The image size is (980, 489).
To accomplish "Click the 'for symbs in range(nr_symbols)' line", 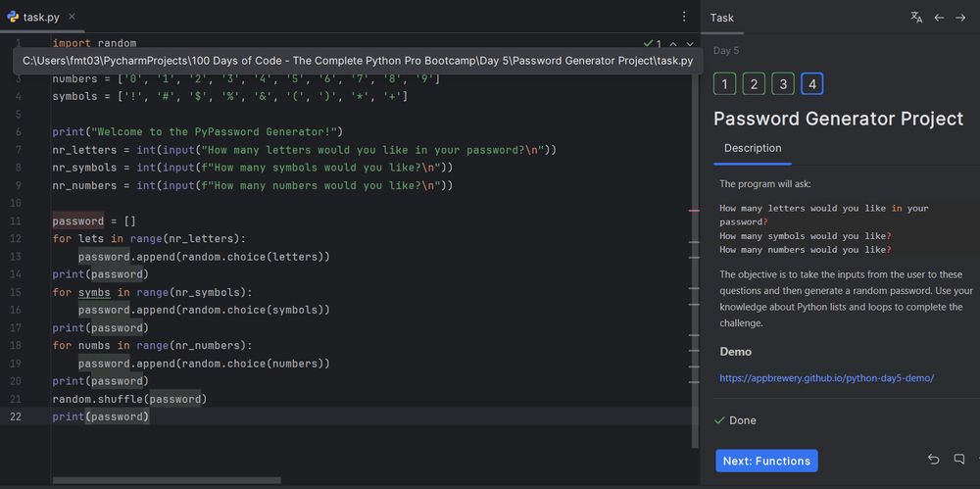I will 153,293.
